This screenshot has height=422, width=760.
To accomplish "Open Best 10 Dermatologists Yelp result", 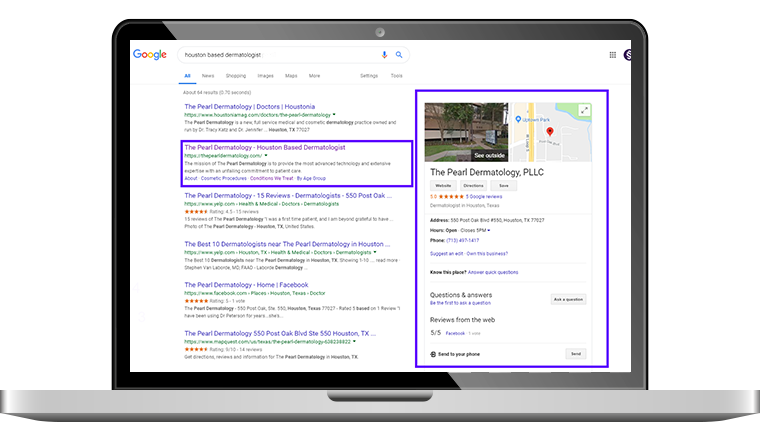I will [x=287, y=244].
